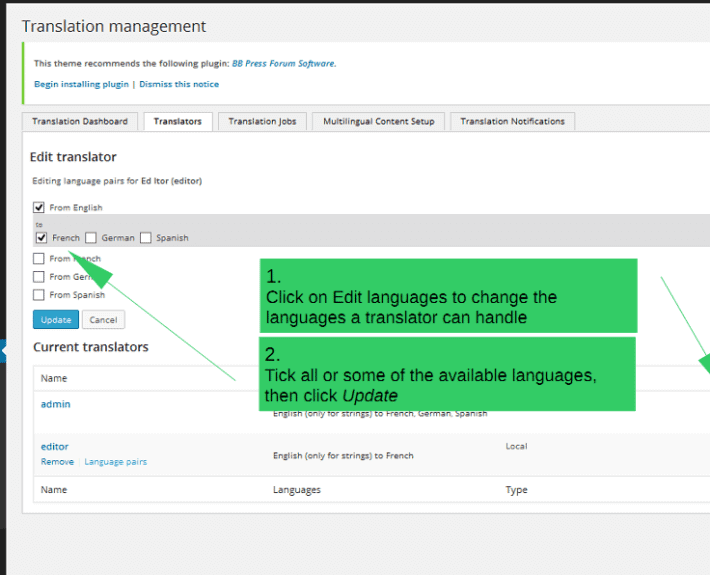Open the BB Press Forum Software link

283,63
